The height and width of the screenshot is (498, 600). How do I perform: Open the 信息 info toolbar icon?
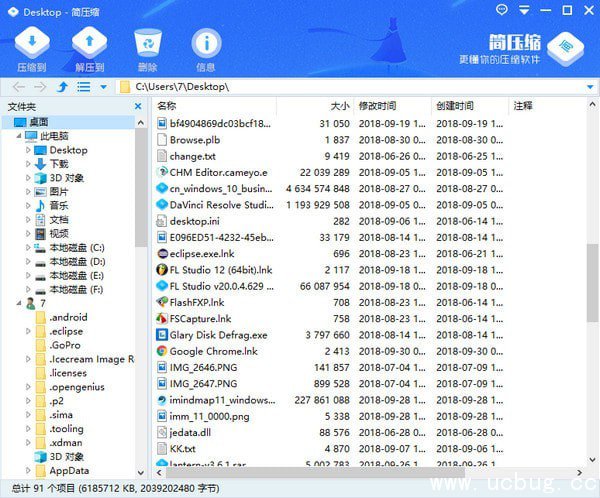point(206,43)
